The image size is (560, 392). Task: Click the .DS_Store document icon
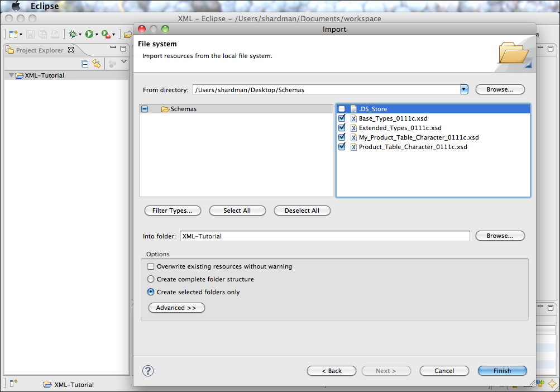pos(353,109)
